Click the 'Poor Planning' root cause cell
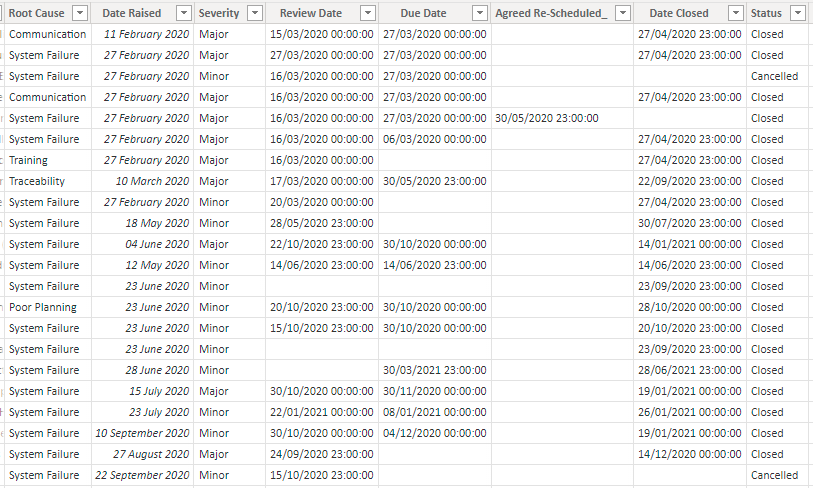This screenshot has width=813, height=488. click(x=48, y=307)
